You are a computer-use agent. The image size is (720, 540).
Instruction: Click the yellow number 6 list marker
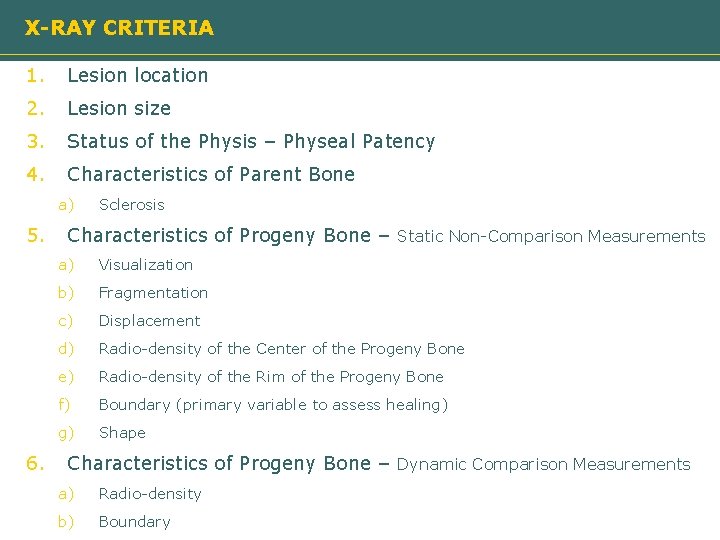[x=35, y=463]
